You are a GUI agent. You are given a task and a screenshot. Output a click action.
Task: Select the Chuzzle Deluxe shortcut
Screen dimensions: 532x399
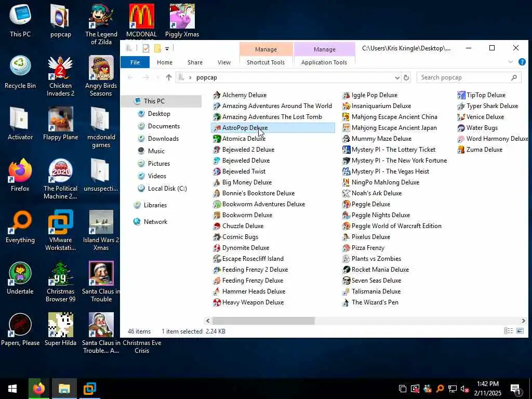point(243,225)
